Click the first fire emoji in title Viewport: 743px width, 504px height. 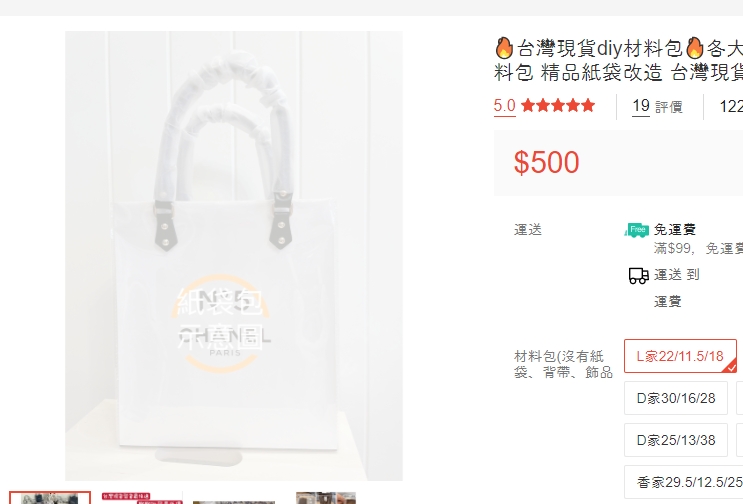504,48
